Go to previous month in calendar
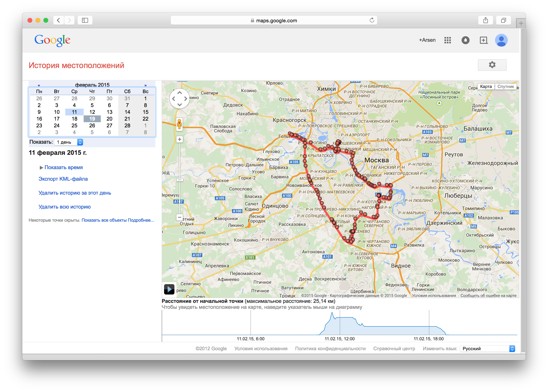 [39, 85]
